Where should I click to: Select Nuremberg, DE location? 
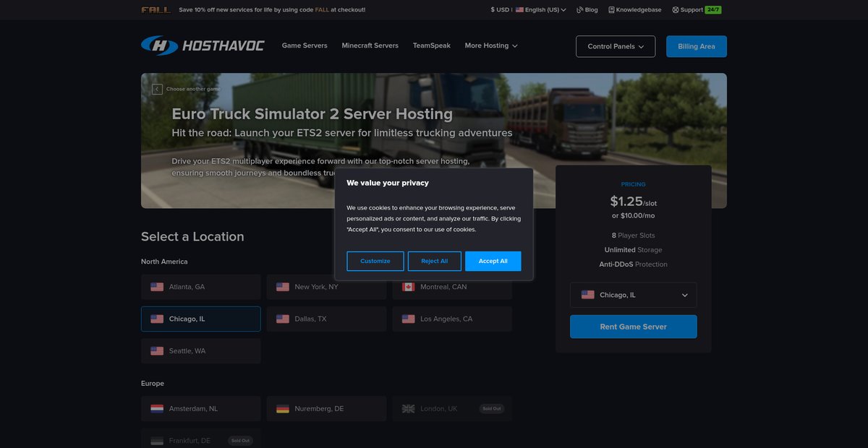pos(326,408)
